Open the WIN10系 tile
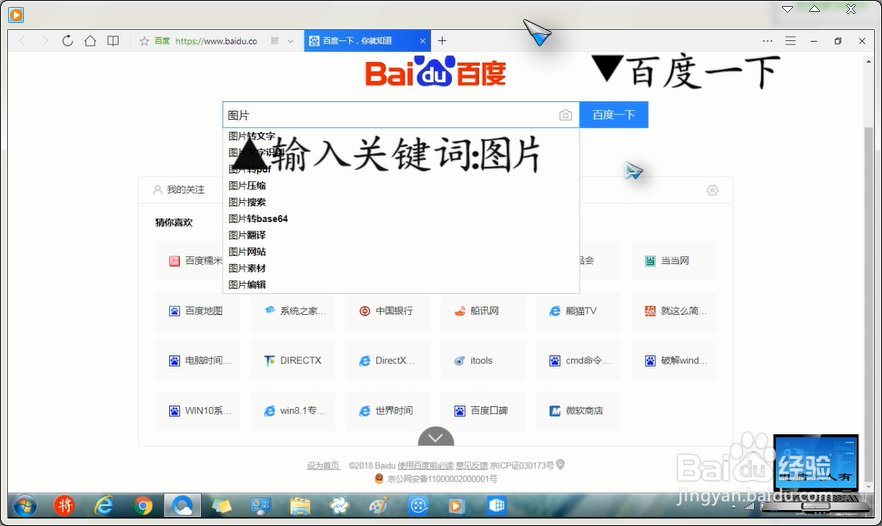Screen dimensions: 882x526 (197, 411)
